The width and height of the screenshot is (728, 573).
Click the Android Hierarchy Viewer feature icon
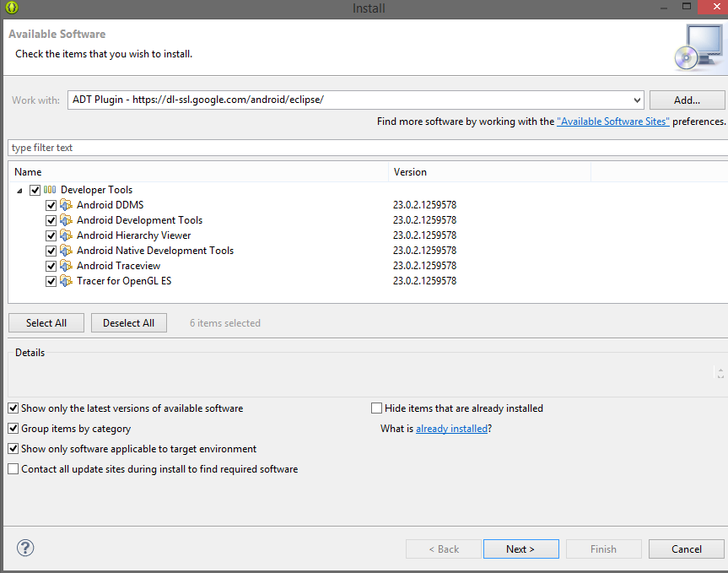(x=67, y=235)
